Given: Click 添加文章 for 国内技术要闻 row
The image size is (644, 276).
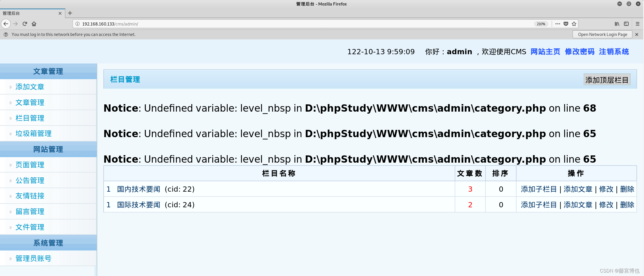Looking at the screenshot, I should 578,189.
